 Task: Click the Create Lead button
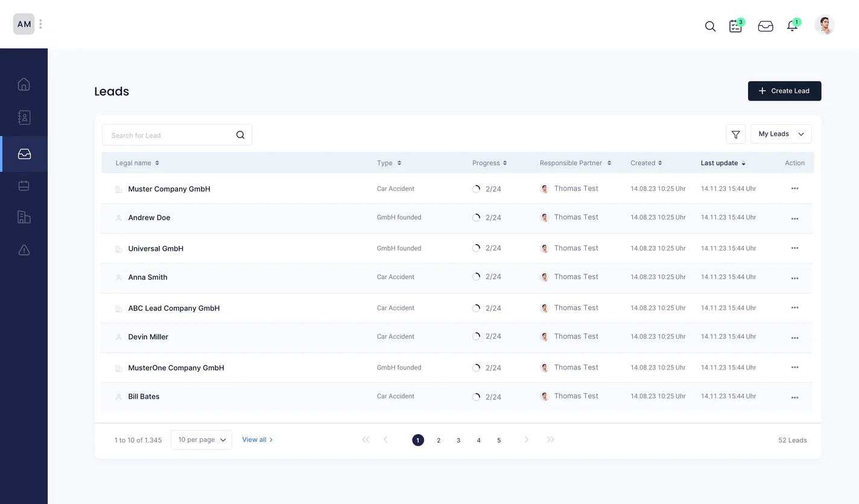(x=784, y=91)
